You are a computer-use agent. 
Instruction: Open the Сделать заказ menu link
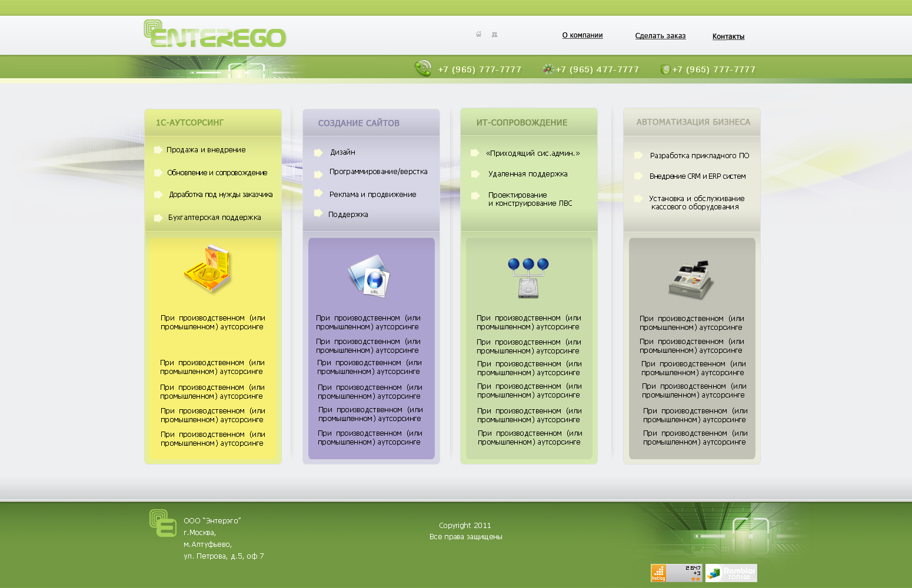click(x=660, y=36)
